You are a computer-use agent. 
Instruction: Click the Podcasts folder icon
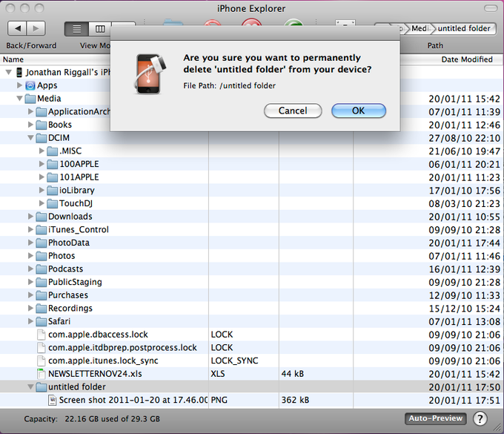tap(42, 269)
